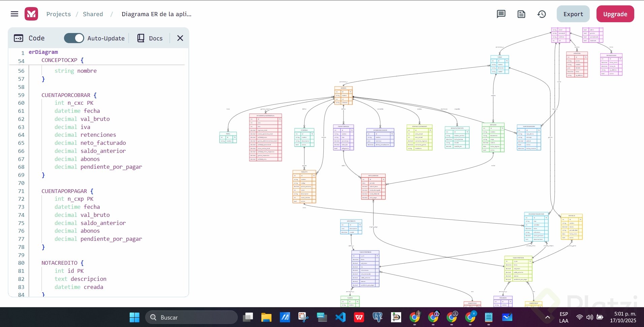Click line number 59 in the gutter

[x=21, y=95]
